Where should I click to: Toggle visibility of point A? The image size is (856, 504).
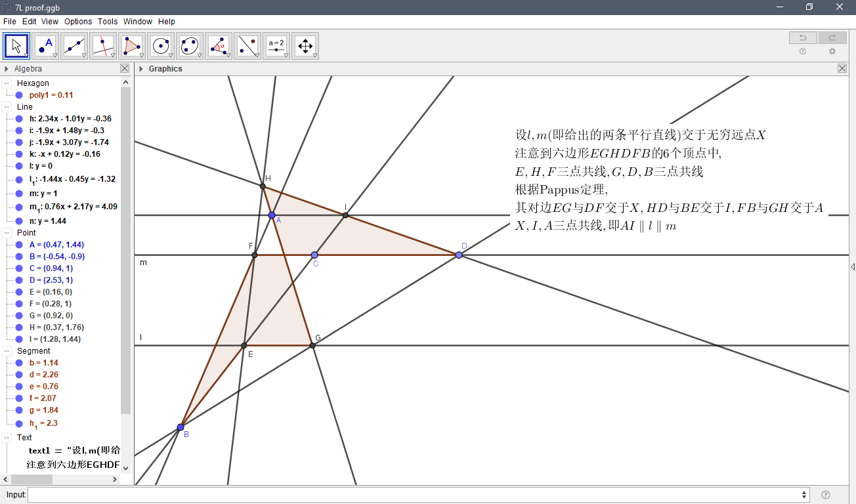pos(18,244)
